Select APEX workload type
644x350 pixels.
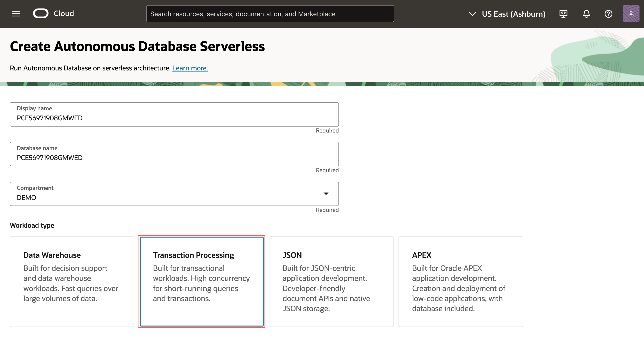(x=460, y=281)
